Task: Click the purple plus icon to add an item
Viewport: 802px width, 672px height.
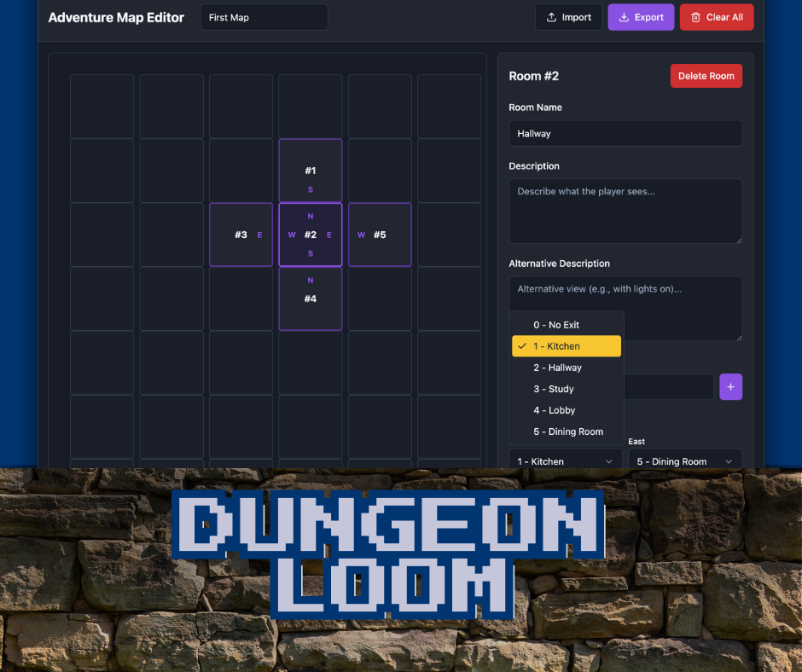Action: point(731,386)
